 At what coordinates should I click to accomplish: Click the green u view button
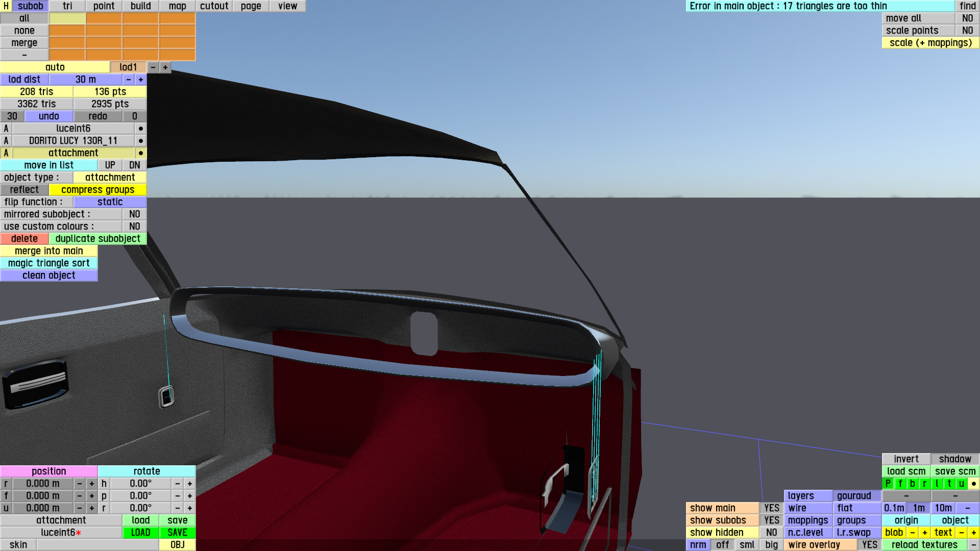961,484
